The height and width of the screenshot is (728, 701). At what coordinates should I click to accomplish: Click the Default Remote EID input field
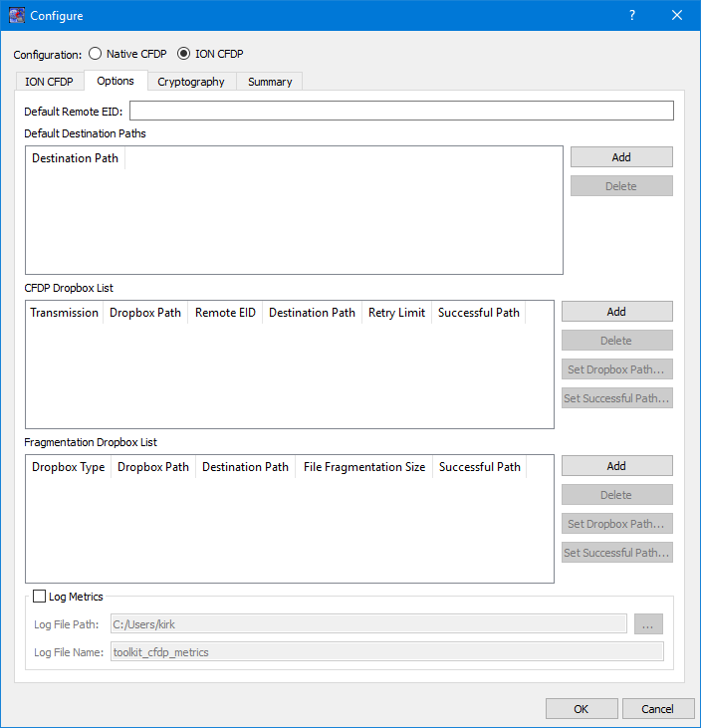click(x=401, y=111)
